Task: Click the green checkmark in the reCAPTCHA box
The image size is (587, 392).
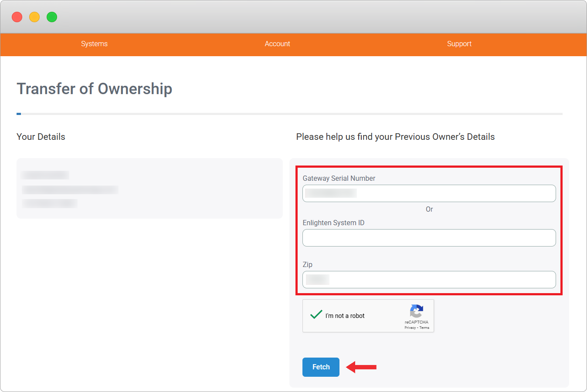Action: [316, 314]
